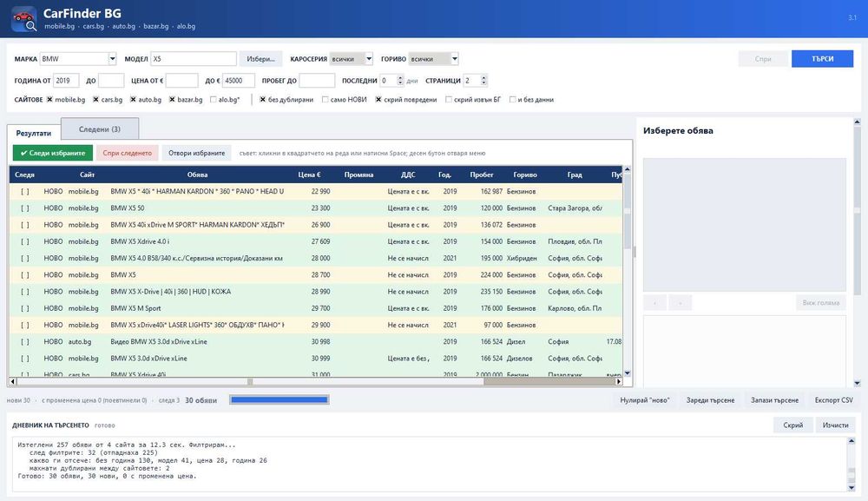Switch to the Следени (3) tab
The image size is (868, 501).
[100, 129]
